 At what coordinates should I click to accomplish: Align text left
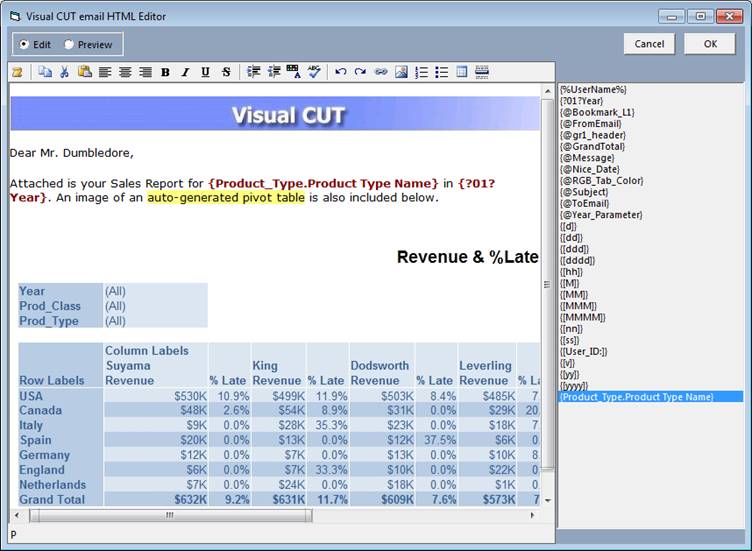[x=105, y=72]
